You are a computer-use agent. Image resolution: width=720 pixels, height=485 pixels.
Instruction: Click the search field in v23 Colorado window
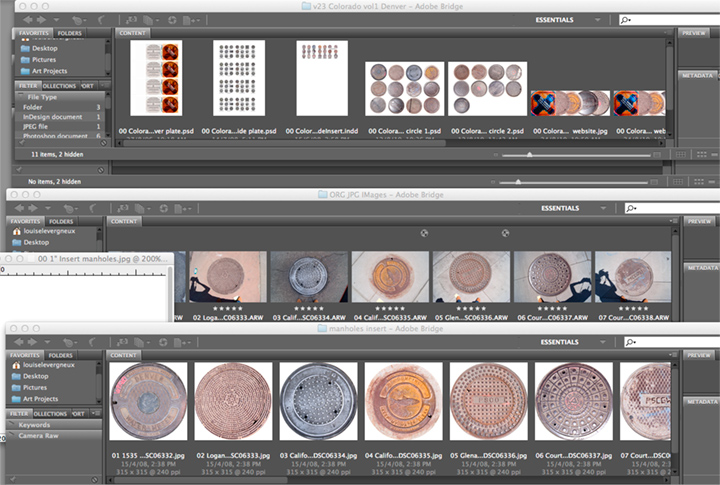point(670,20)
